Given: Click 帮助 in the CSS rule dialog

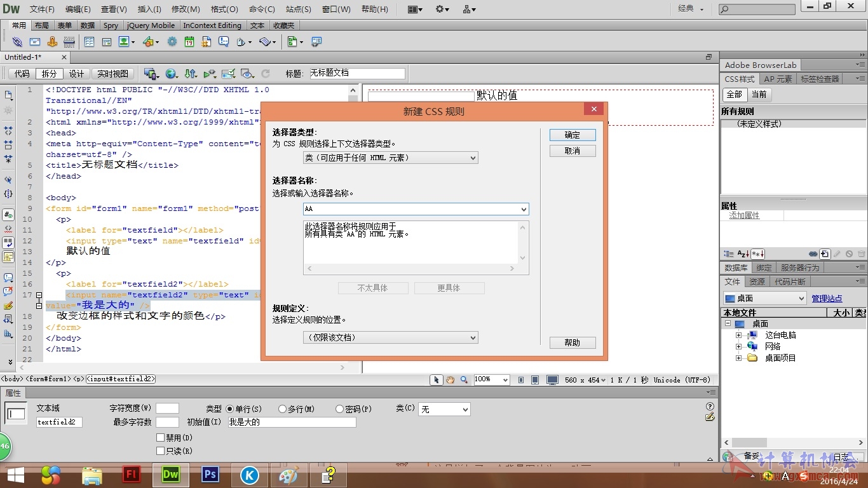Looking at the screenshot, I should [x=573, y=342].
